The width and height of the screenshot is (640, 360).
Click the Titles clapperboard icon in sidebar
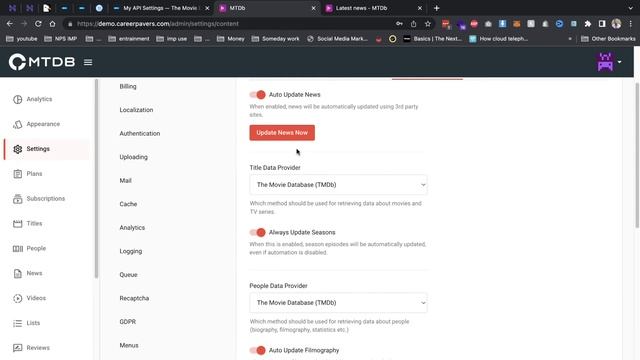18,224
